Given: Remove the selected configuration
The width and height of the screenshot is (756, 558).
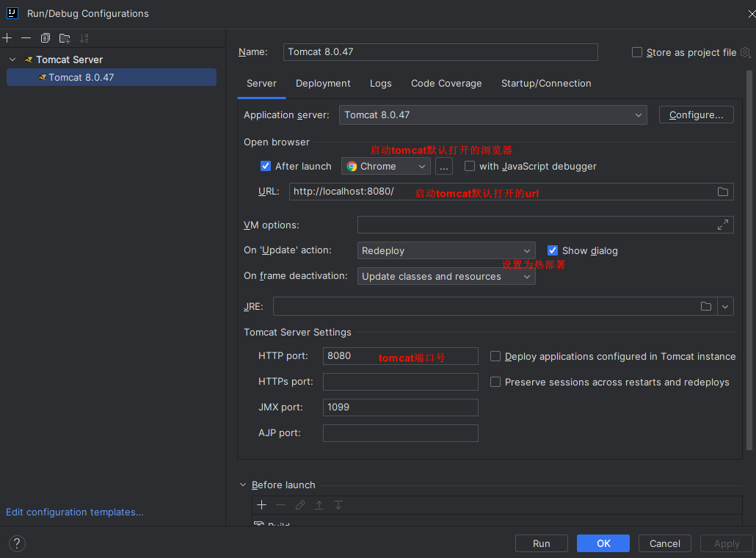Looking at the screenshot, I should [26, 38].
